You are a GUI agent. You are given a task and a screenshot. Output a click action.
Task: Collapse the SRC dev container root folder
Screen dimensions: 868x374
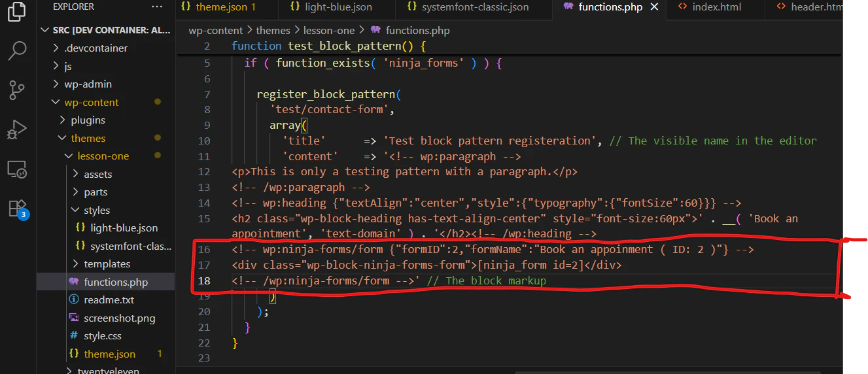45,30
